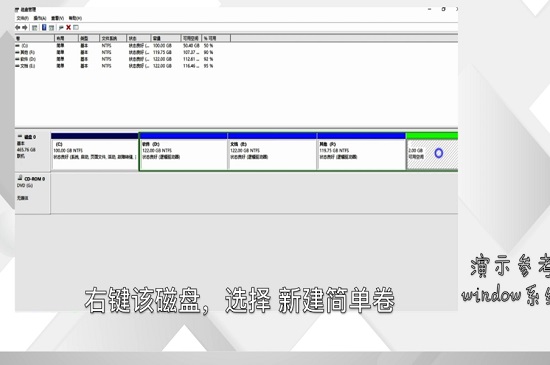Open the 帮助(H) menu

(75, 18)
